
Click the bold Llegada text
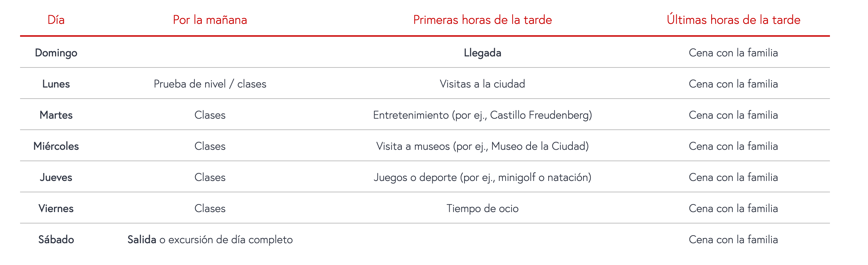click(482, 53)
